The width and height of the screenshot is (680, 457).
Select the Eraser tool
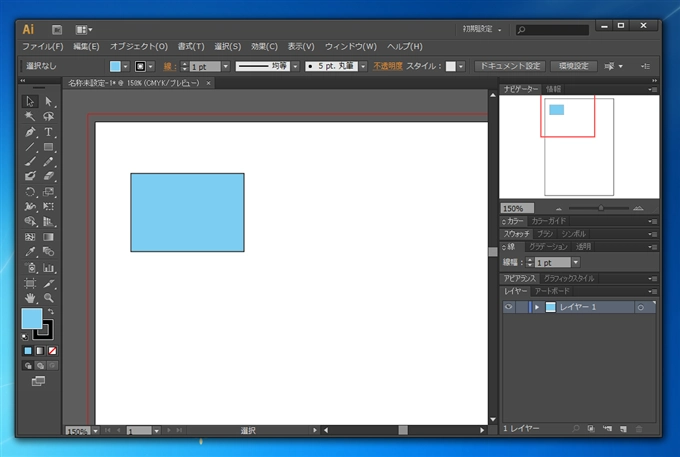pyautogui.click(x=48, y=176)
